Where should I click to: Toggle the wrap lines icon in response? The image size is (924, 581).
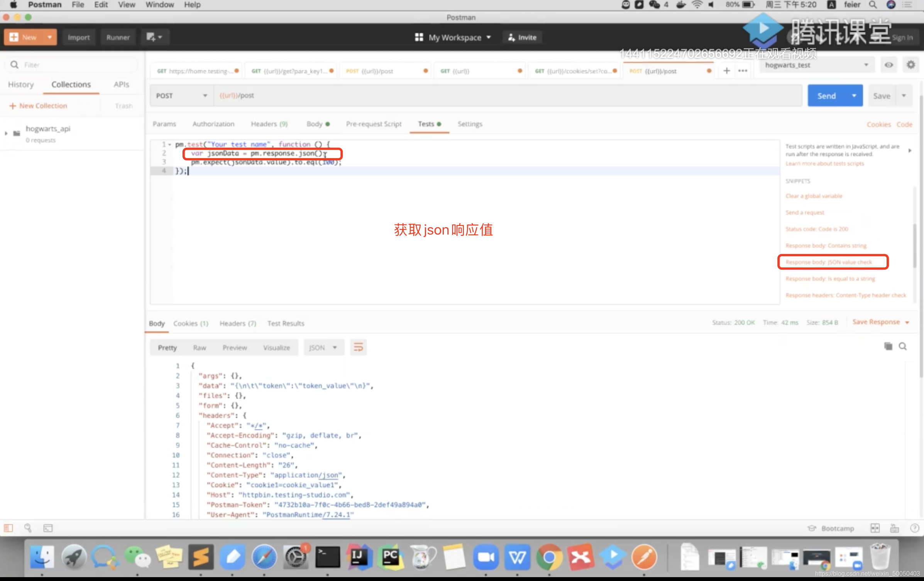358,348
